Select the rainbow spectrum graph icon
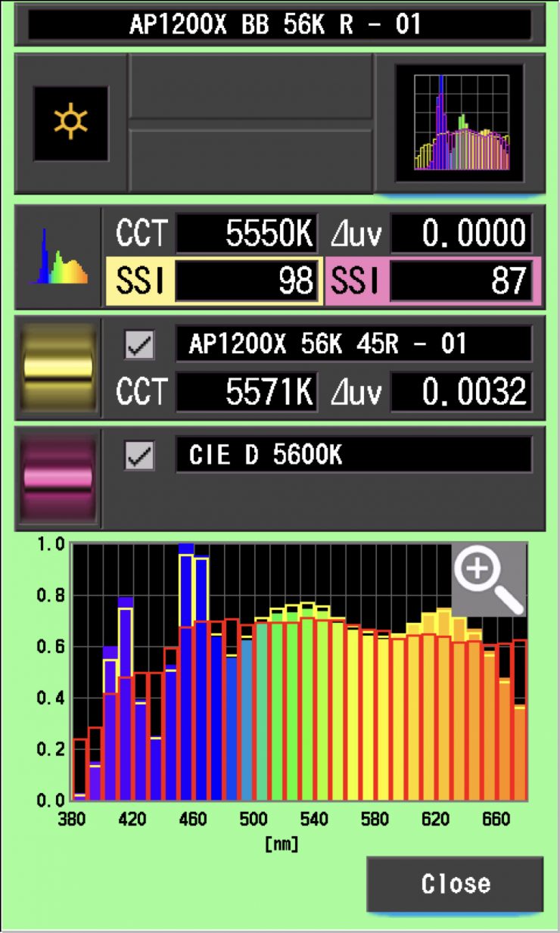This screenshot has width=560, height=933. (58, 257)
